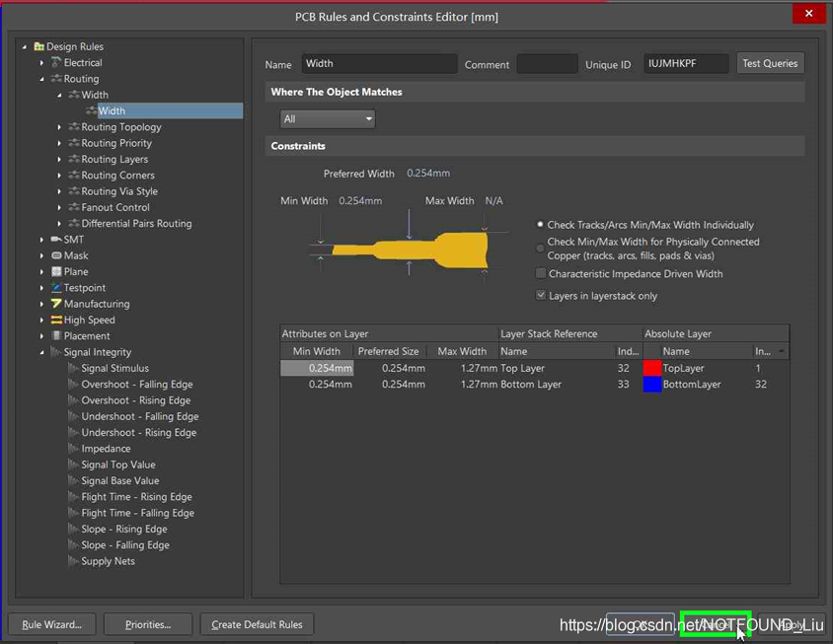Click the Fanout Control rule icon
This screenshot has width=833, height=644.
[x=74, y=207]
